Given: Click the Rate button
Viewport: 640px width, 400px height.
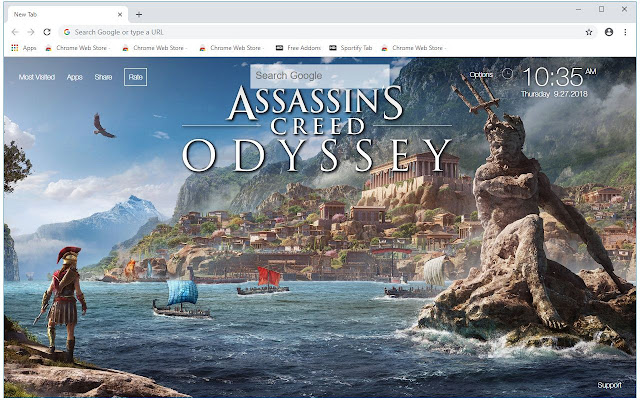Looking at the screenshot, I should pos(136,77).
